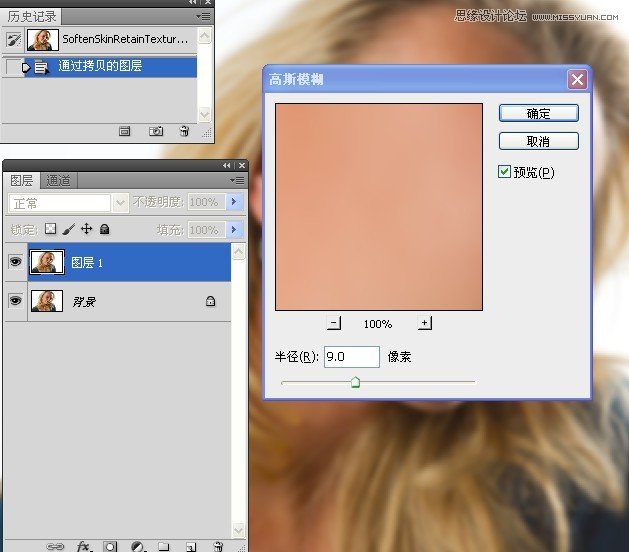
Task: Click the 取消 button in Gaussian Blur dialog
Action: click(x=538, y=141)
